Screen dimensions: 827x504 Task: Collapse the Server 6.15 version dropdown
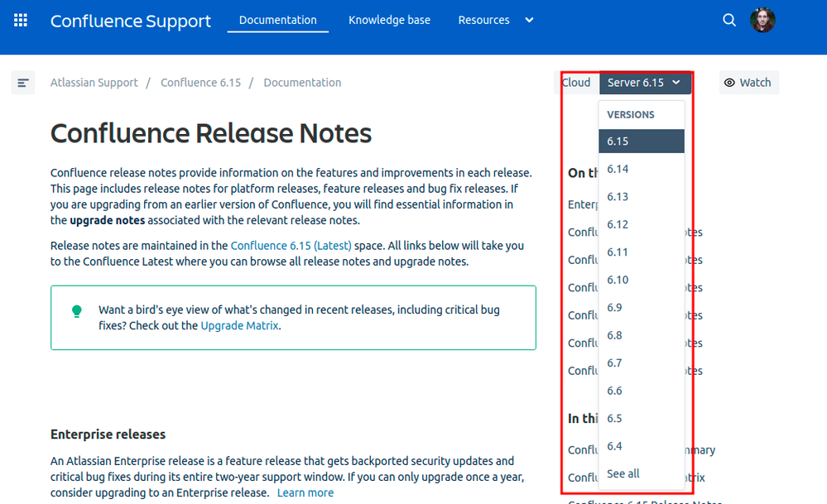645,83
